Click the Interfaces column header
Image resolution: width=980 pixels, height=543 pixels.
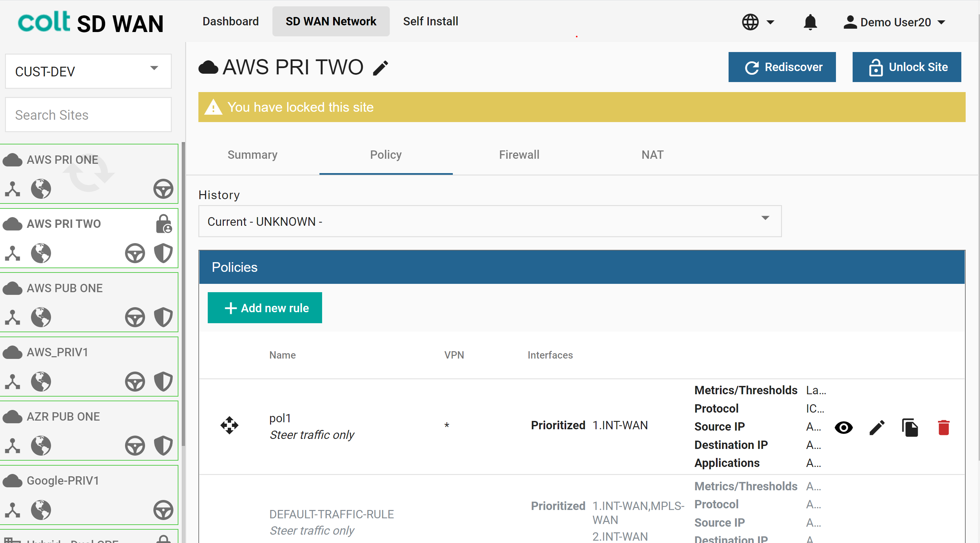click(550, 355)
